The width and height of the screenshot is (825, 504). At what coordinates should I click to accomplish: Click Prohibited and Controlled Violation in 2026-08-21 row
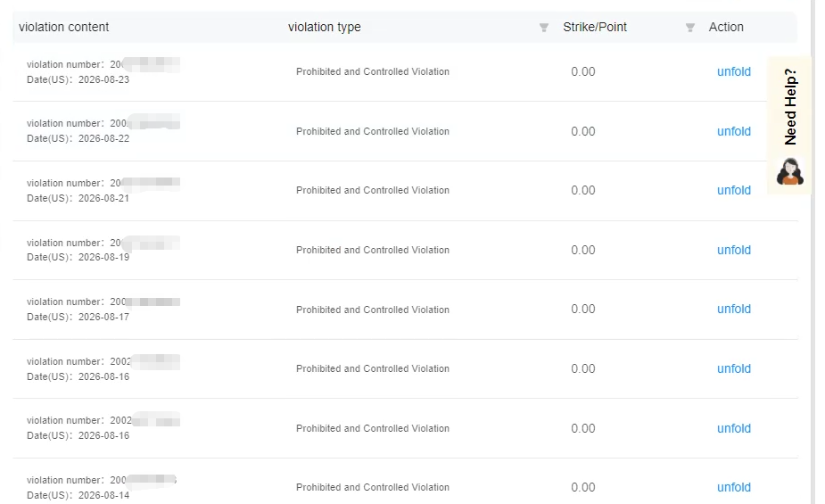pos(373,190)
